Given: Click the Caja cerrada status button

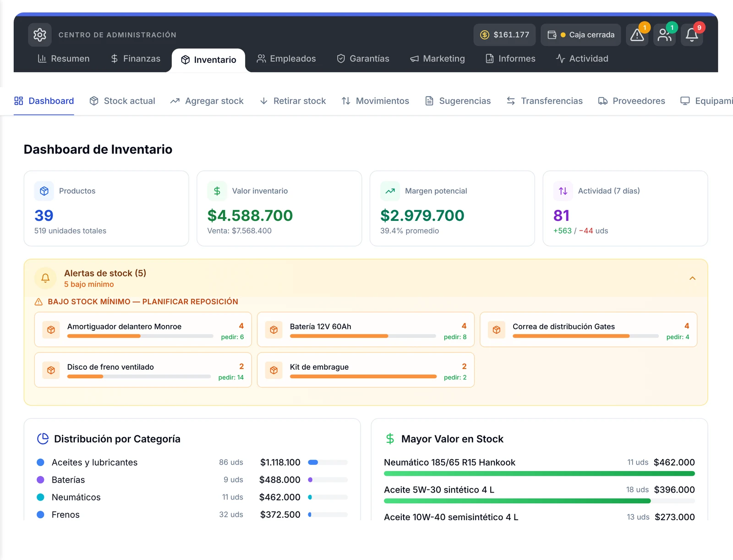Looking at the screenshot, I should [x=581, y=35].
